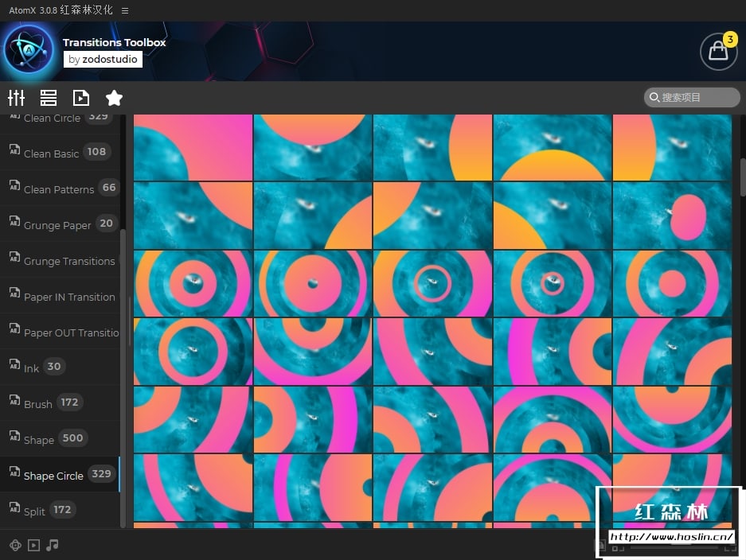
Task: Select the thumbnail with pink circle at top edge
Action: 313,147
